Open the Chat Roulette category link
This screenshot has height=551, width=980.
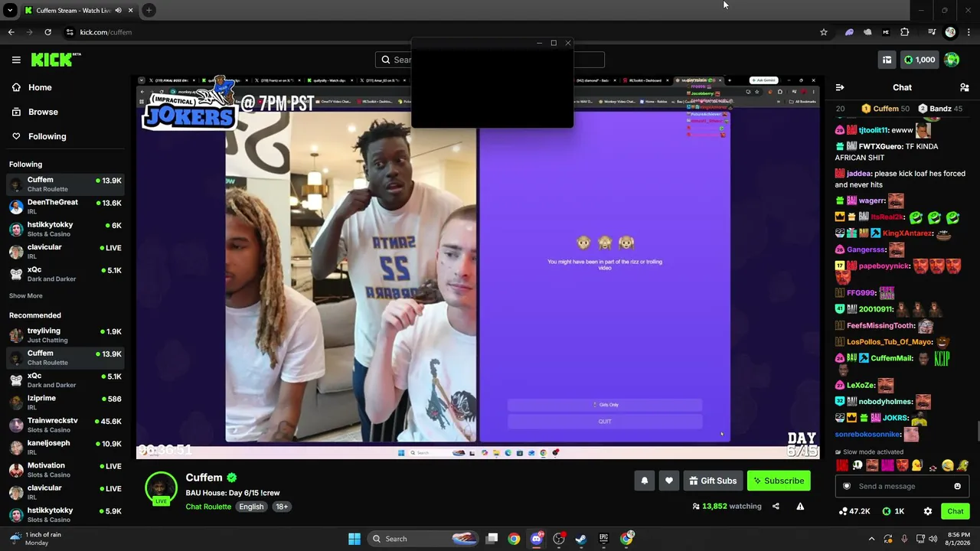(x=208, y=507)
